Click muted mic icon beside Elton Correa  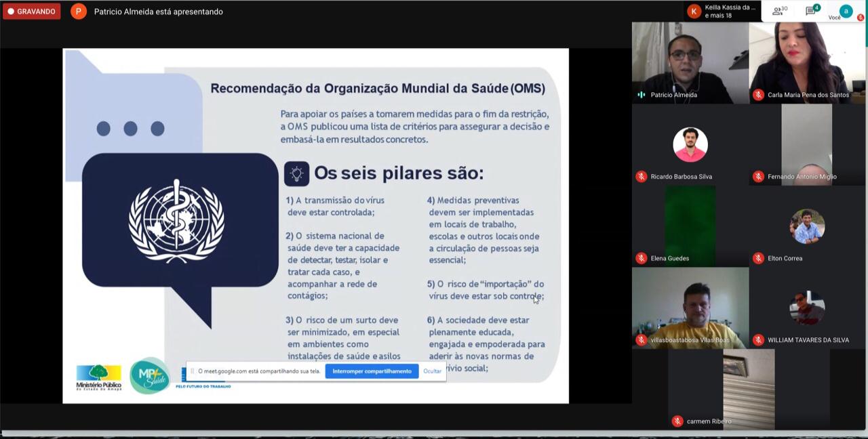pos(758,258)
